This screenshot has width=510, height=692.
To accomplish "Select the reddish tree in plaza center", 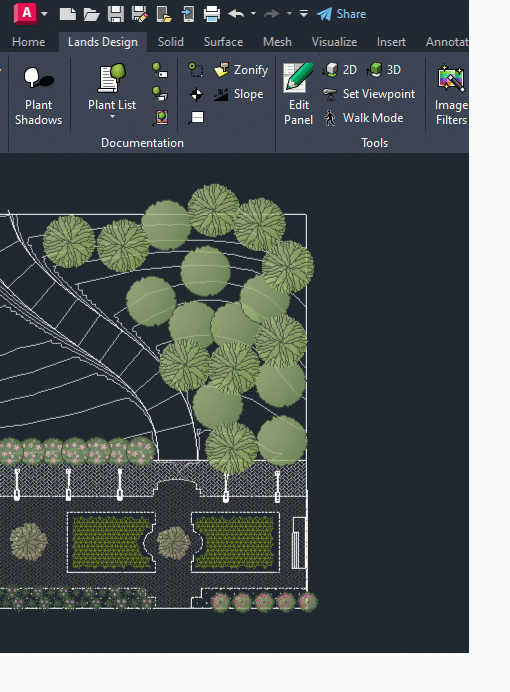I will (173, 542).
